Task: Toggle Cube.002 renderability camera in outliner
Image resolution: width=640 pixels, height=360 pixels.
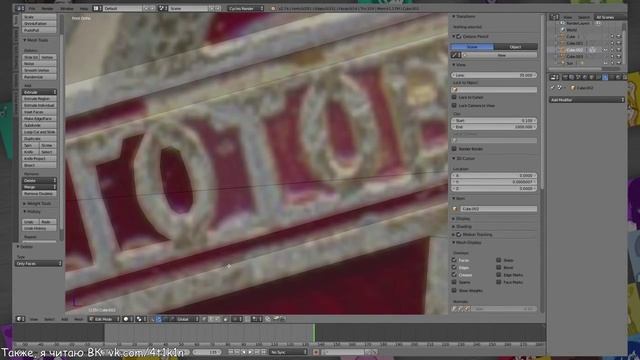Action: (619, 50)
